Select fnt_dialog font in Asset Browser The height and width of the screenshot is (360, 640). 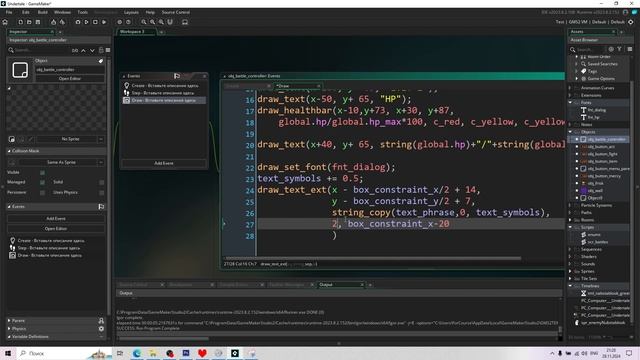596,110
